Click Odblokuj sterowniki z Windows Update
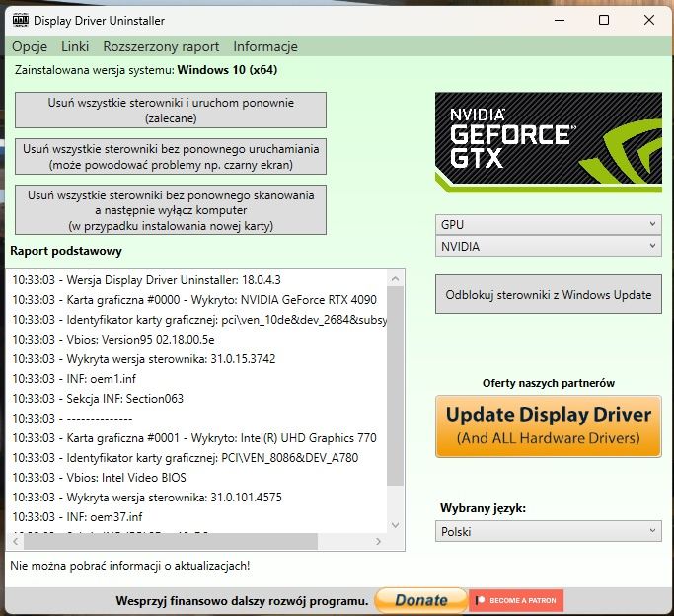This screenshot has width=674, height=616. (x=548, y=294)
